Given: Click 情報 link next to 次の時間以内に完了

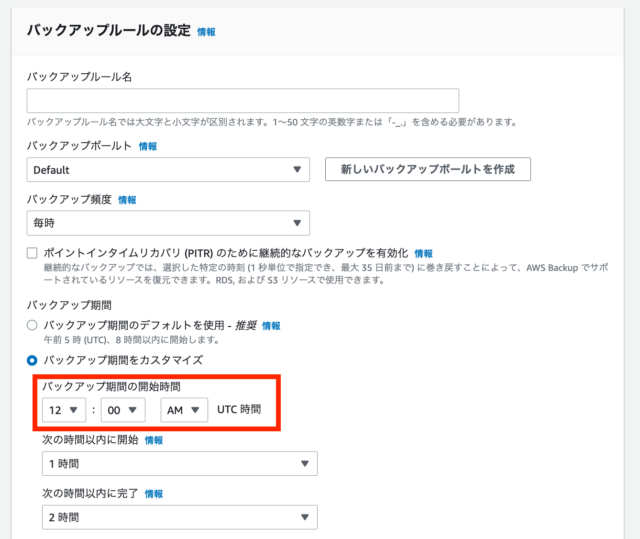Looking at the screenshot, I should click(154, 494).
